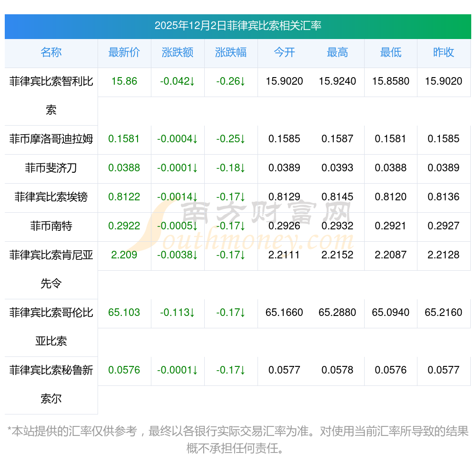The image size is (476, 463).
Task: Open the 菲律宾比索哥伦比亚比索 row name
Action: tap(51, 326)
